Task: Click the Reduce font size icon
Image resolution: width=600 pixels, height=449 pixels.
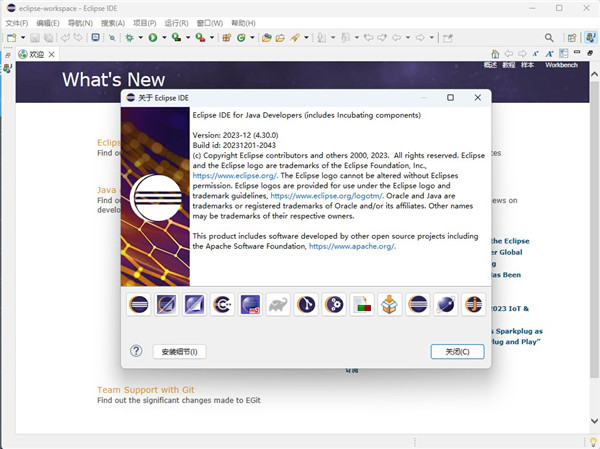Action: [535, 54]
